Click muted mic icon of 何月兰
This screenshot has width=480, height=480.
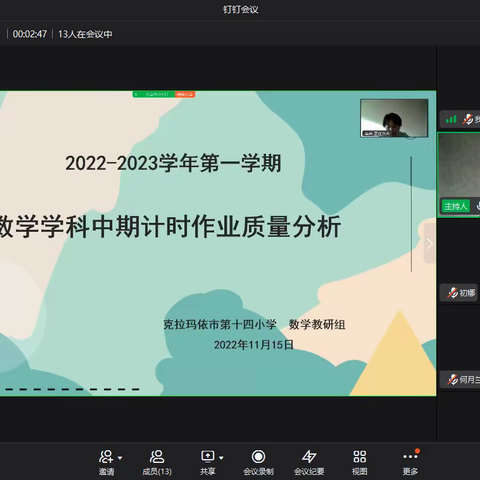click(452, 379)
